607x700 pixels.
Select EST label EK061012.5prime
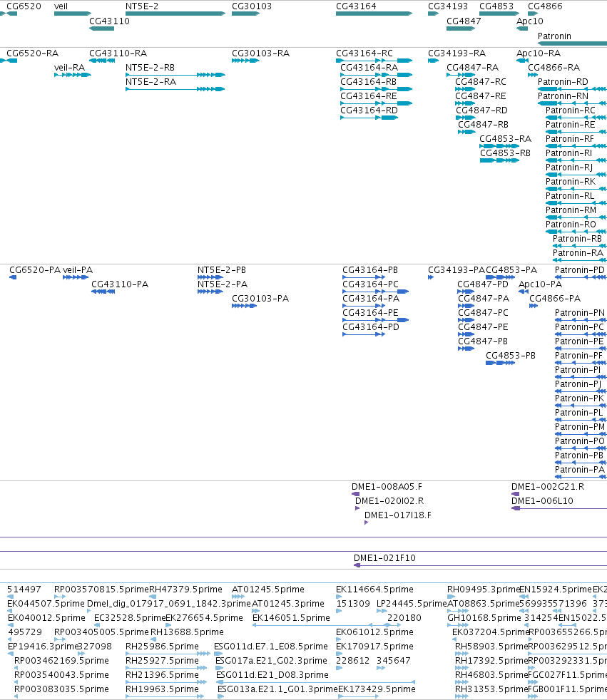pos(374,632)
